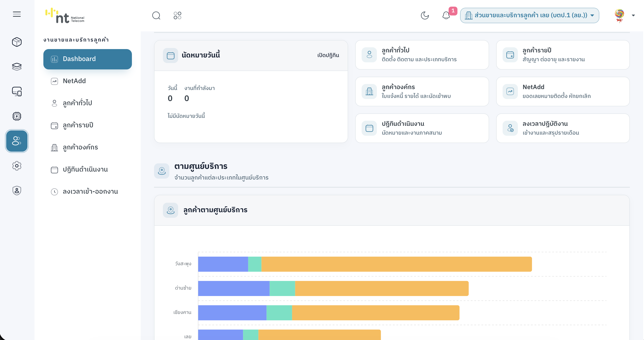The image size is (644, 340).
Task: Click the ไม่มีนัดหมายวันนี้ text
Action: (186, 116)
